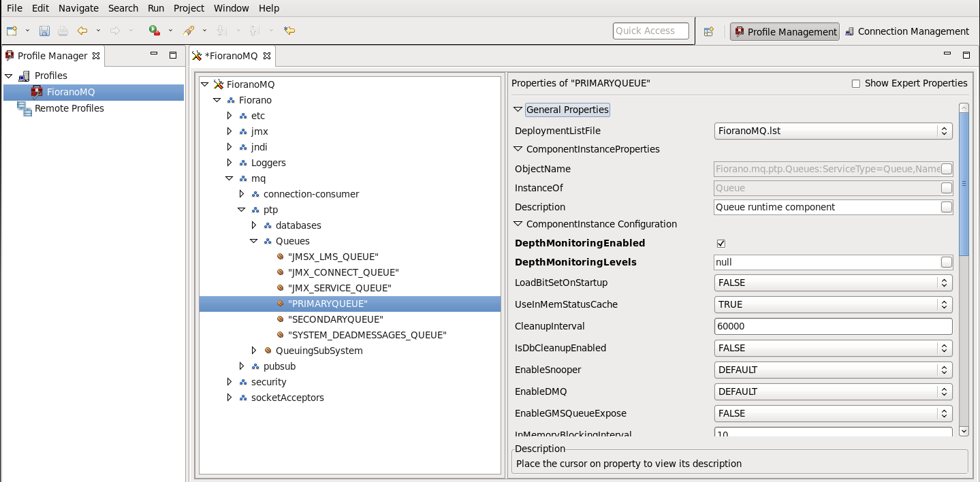Image resolution: width=980 pixels, height=482 pixels.
Task: Collapse the General Properties section
Action: click(x=518, y=110)
